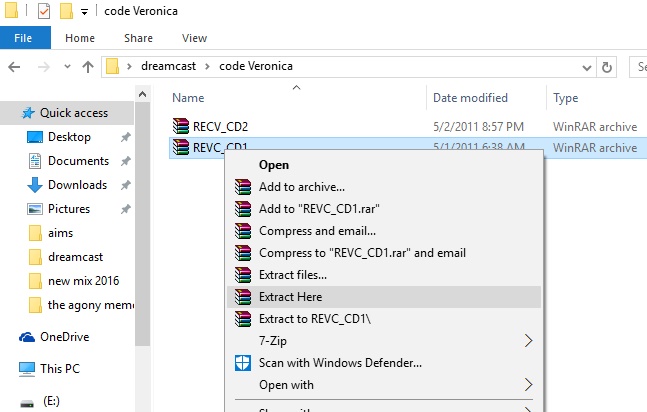
Task: Click WinRAR icon beside Extract to REVC_CD1\
Action: 243,319
